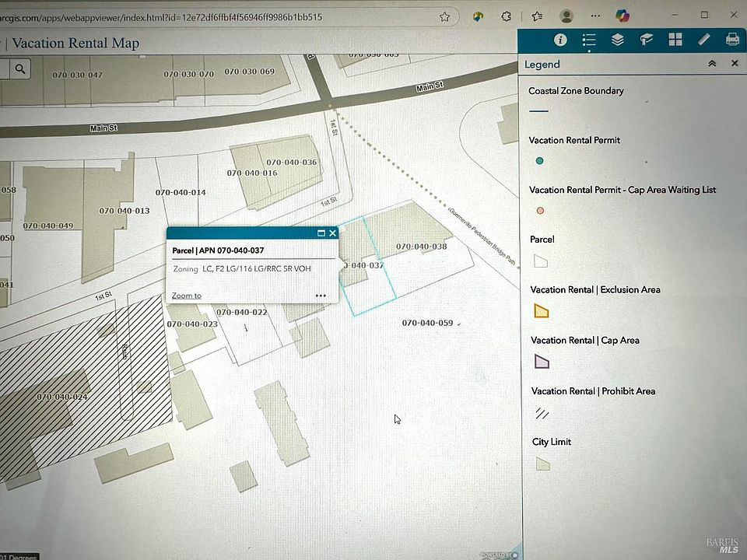Viewport: 747px width, 560px height.
Task: Click the graduation cap widget icon
Action: [646, 40]
